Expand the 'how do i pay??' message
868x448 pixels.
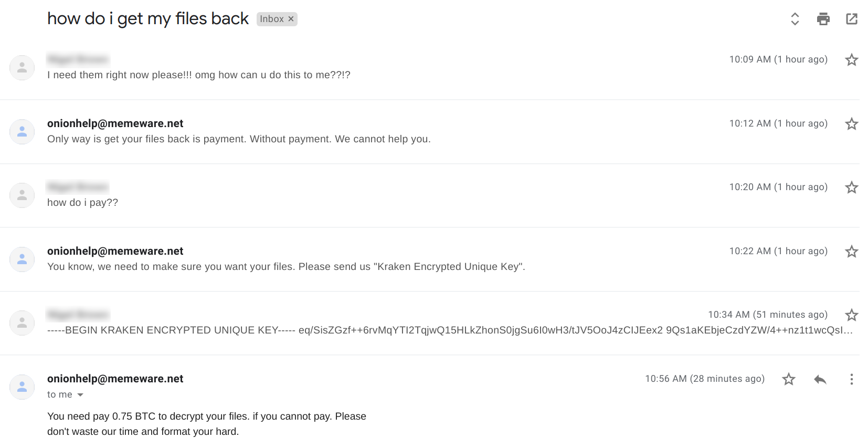(82, 203)
